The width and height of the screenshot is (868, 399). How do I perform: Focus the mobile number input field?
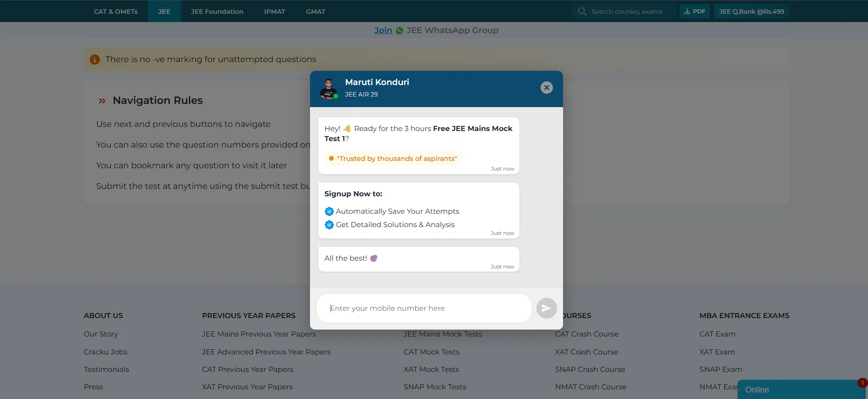(424, 308)
